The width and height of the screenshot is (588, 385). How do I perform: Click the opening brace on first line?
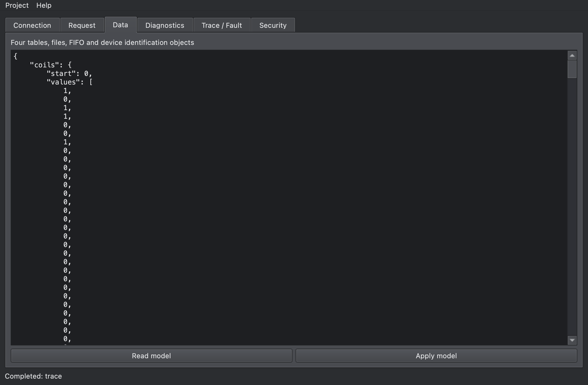coord(16,56)
